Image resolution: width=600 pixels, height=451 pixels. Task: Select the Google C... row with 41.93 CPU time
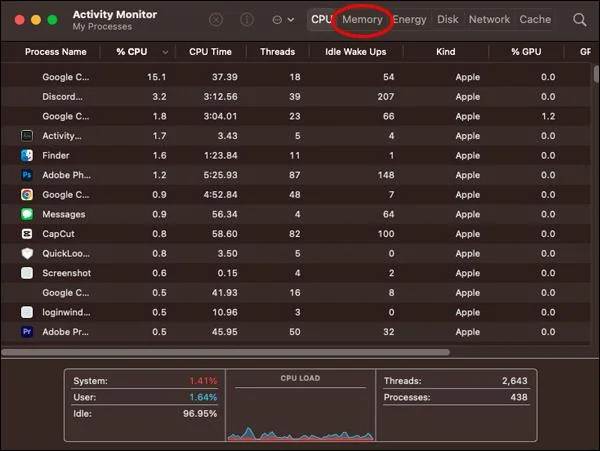click(x=297, y=293)
